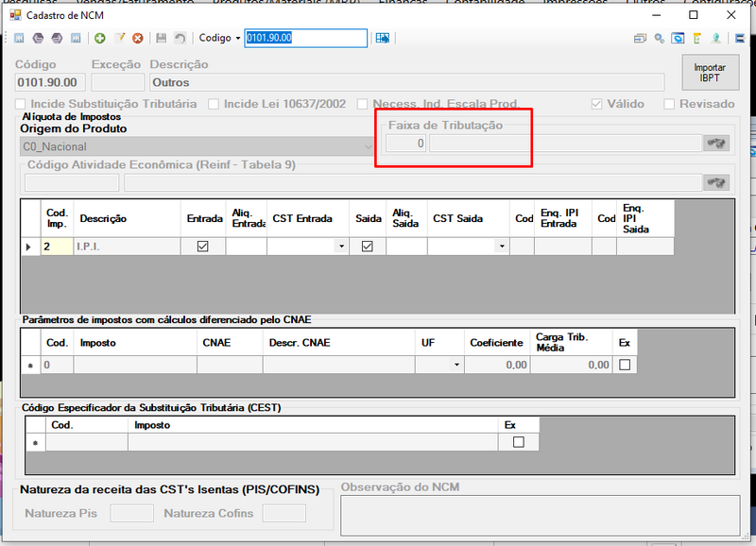Click the Código Atividade Econômica code field
Image resolution: width=756 pixels, height=546 pixels.
72,182
